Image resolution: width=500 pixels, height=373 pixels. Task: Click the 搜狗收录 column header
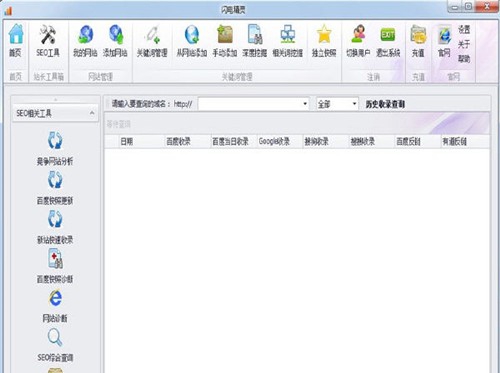coord(325,142)
